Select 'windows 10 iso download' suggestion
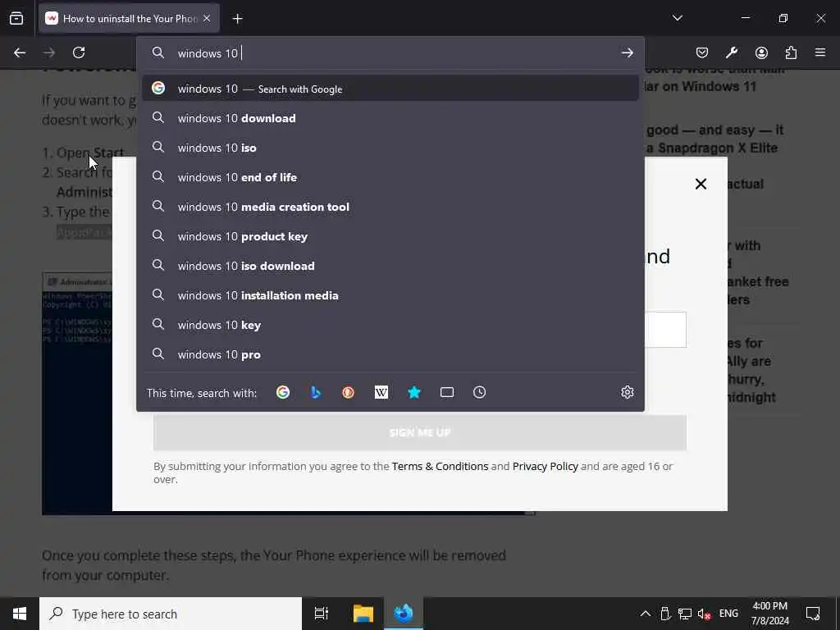Image resolution: width=840 pixels, height=630 pixels. [390, 266]
